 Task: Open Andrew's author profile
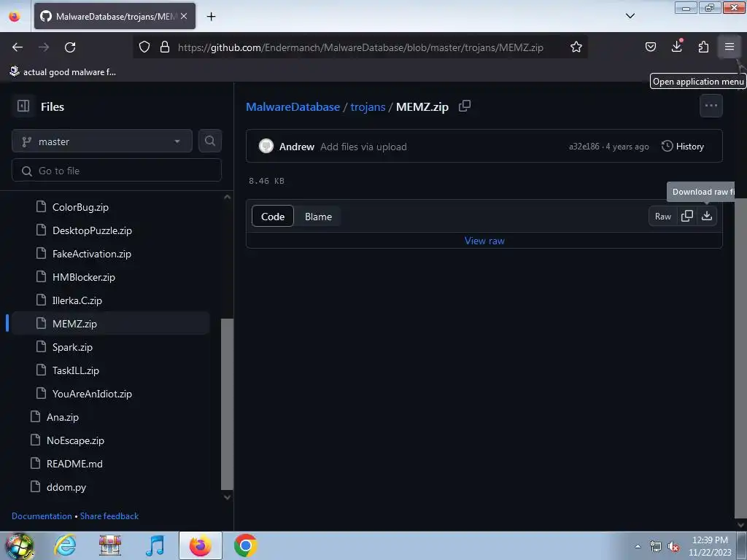click(x=296, y=147)
